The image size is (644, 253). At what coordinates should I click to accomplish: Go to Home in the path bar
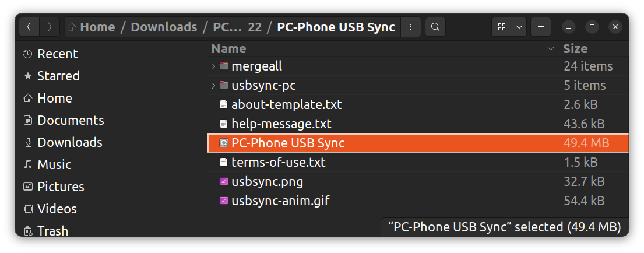point(97,27)
